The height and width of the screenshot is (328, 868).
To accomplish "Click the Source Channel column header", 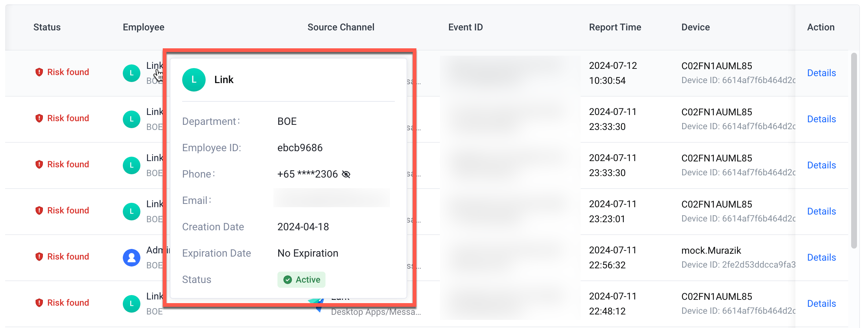I will point(341,27).
